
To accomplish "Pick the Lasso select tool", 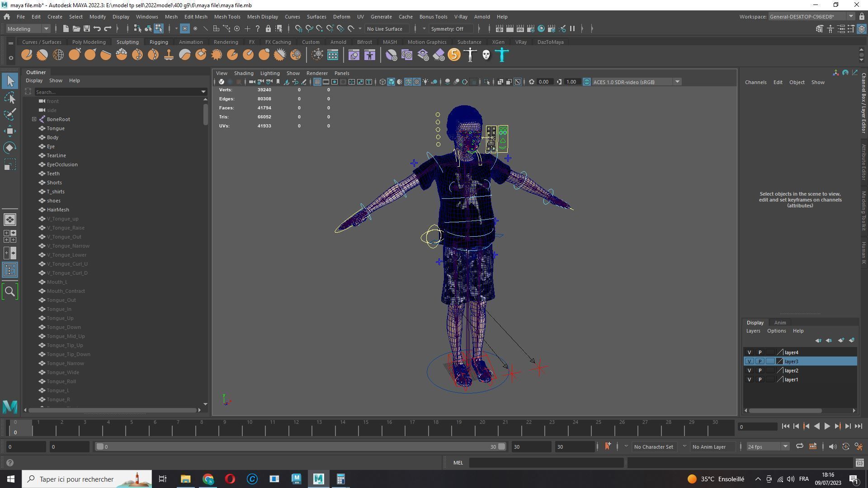I will pos(9,98).
